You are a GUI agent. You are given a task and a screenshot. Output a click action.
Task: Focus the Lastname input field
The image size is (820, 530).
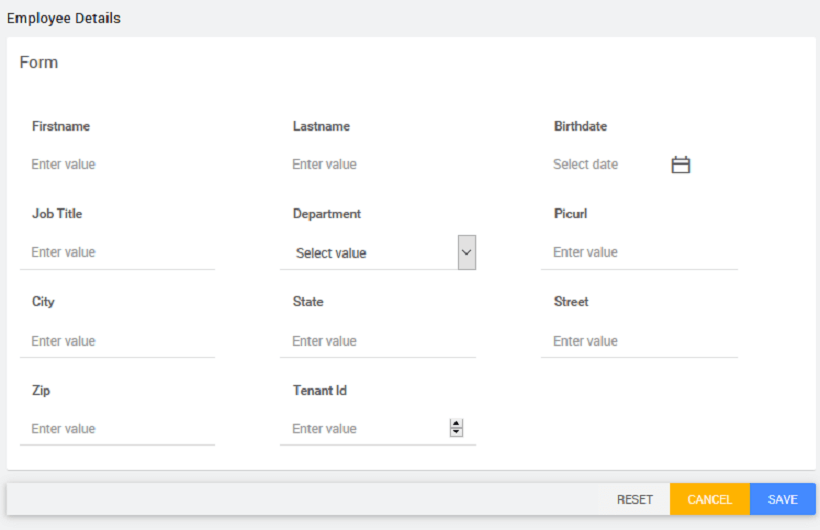378,164
